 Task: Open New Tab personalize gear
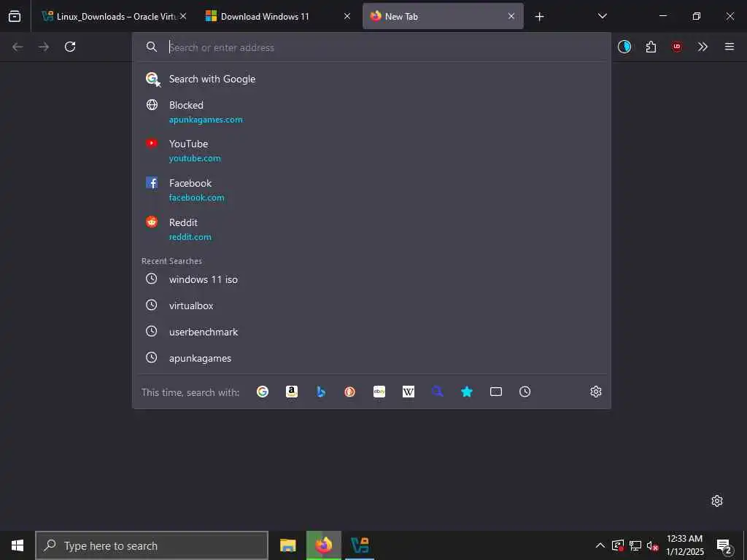click(x=717, y=501)
